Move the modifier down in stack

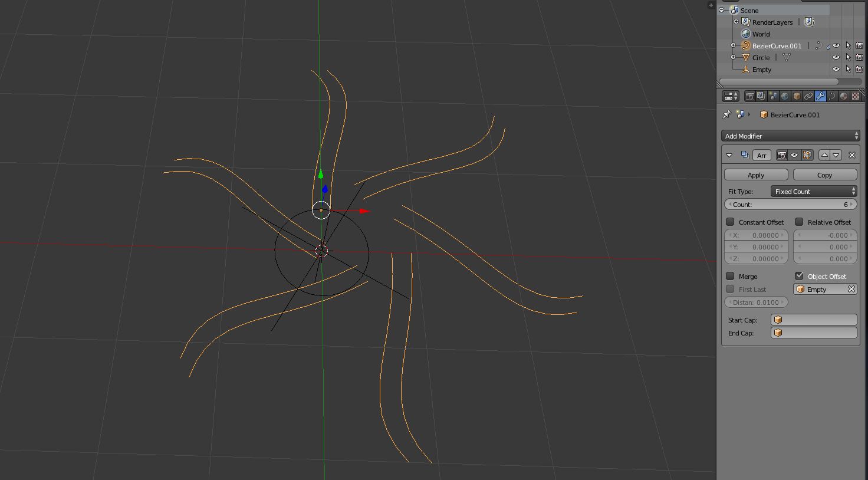click(x=836, y=155)
